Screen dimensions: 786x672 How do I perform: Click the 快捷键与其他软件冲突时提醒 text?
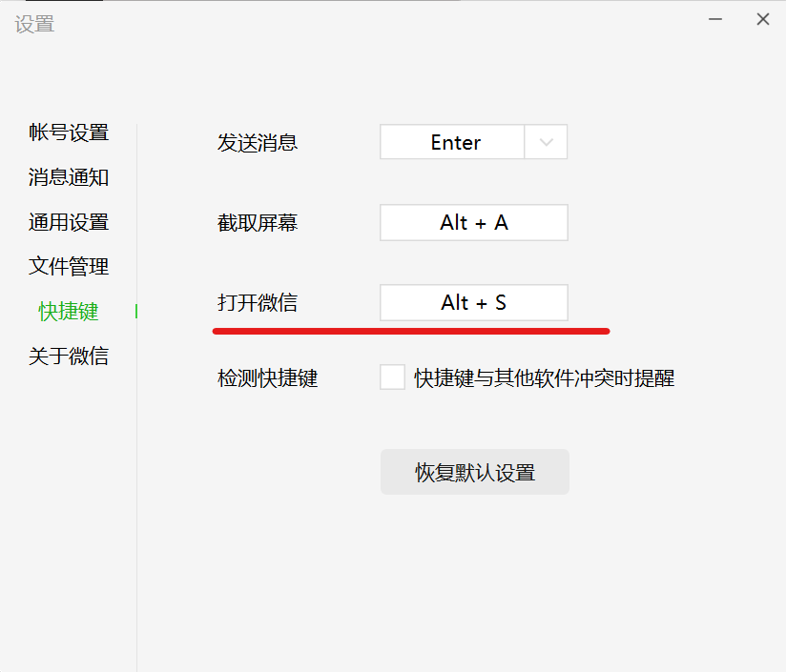coord(545,378)
